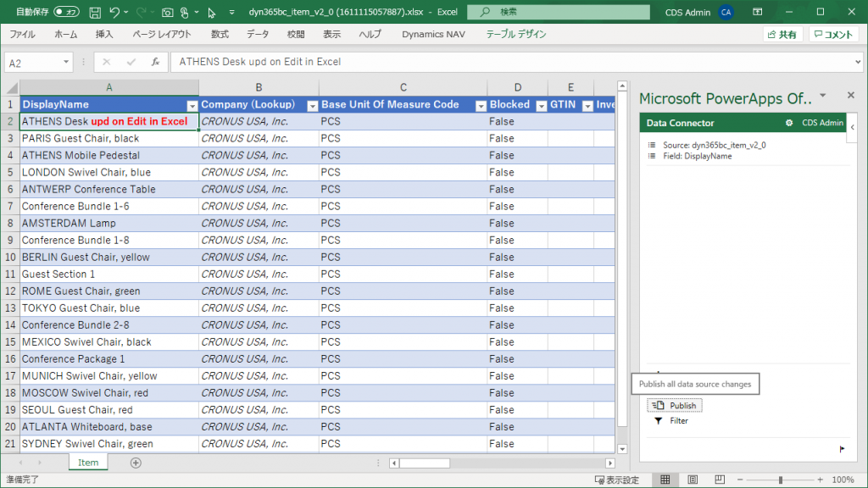This screenshot has width=868, height=488.
Task: Zoom in with the plus icon
Action: tap(820, 480)
